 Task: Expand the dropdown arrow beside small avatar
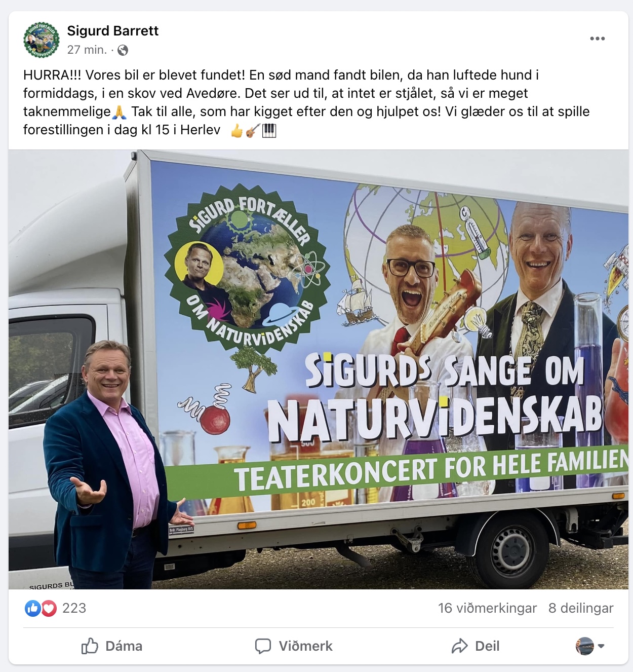601,646
